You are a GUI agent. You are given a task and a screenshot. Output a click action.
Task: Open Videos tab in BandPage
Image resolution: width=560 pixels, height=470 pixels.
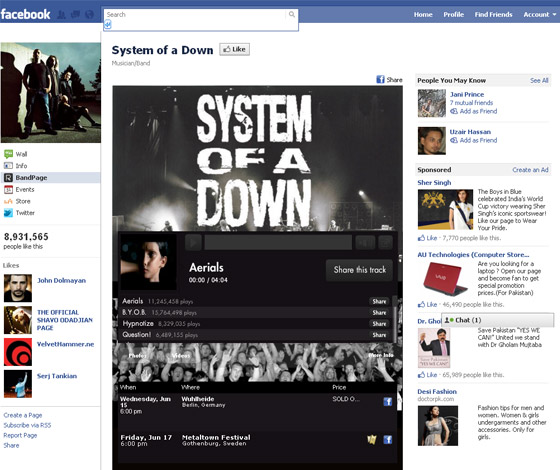[181, 356]
